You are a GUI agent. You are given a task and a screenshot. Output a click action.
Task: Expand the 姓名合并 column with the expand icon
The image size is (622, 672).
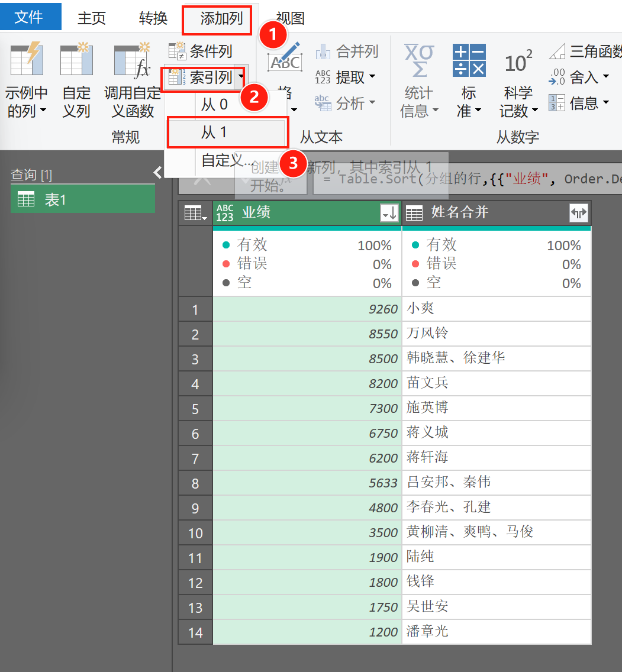[579, 212]
